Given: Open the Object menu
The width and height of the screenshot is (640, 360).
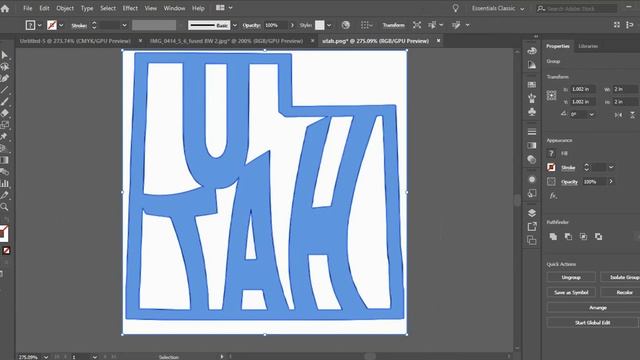Looking at the screenshot, I should pos(65,8).
